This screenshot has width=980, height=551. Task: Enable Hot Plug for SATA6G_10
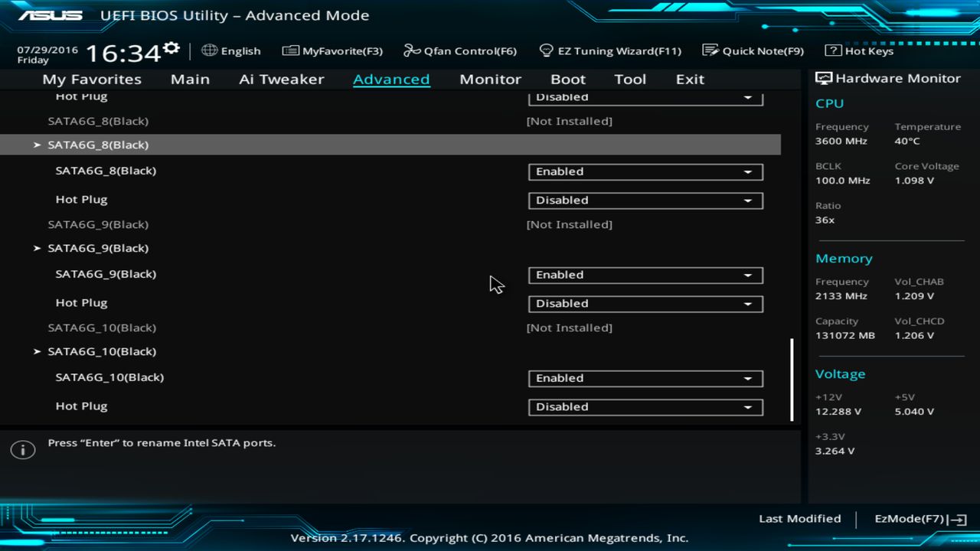click(645, 406)
